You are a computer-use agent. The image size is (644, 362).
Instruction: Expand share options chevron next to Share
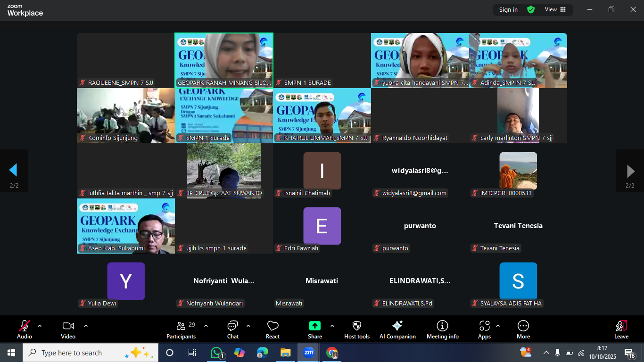332,326
